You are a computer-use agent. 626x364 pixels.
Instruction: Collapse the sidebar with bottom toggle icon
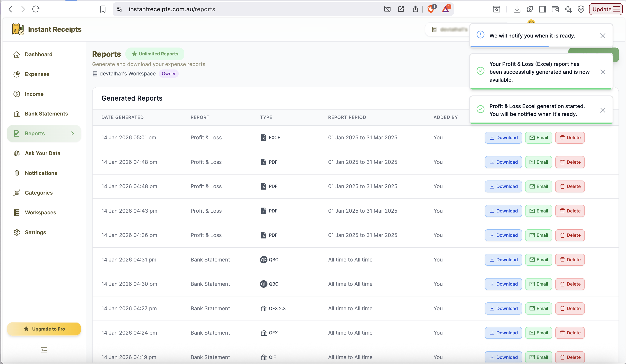(x=44, y=350)
